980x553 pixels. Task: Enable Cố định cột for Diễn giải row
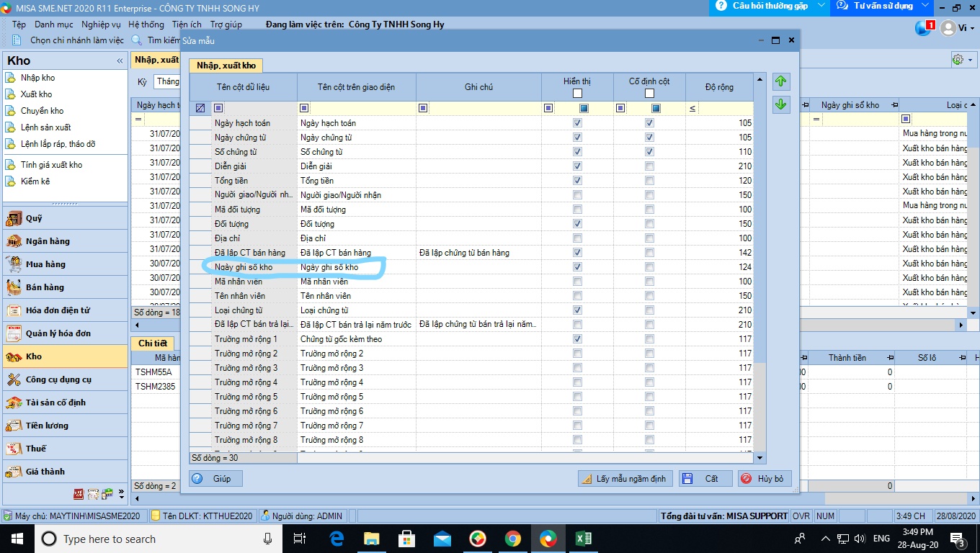[649, 166]
